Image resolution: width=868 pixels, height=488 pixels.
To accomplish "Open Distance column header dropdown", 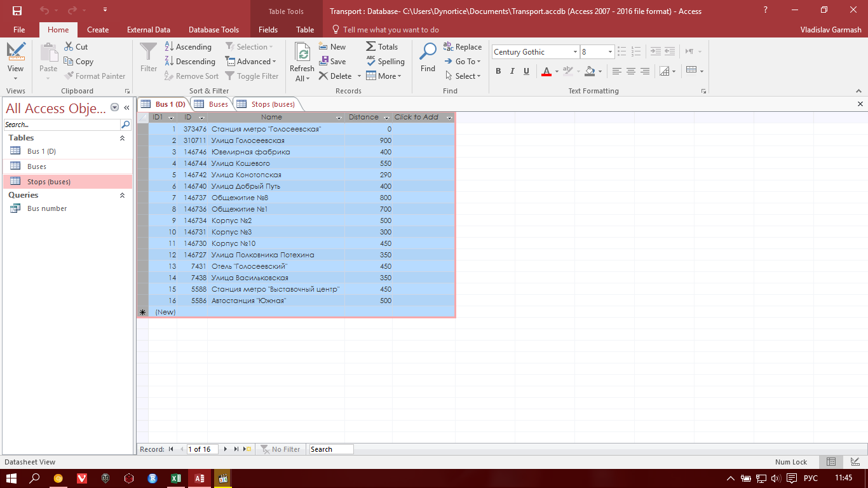I will (x=386, y=118).
